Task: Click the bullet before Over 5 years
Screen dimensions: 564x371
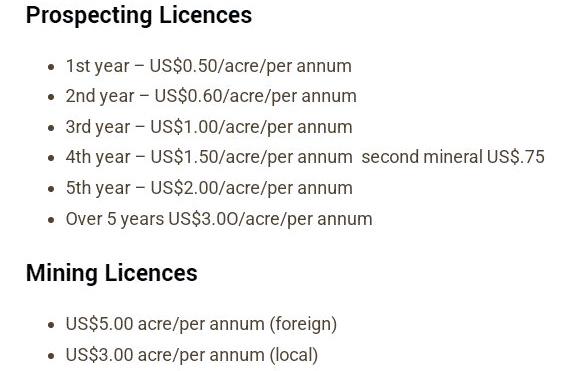Action: pos(51,220)
